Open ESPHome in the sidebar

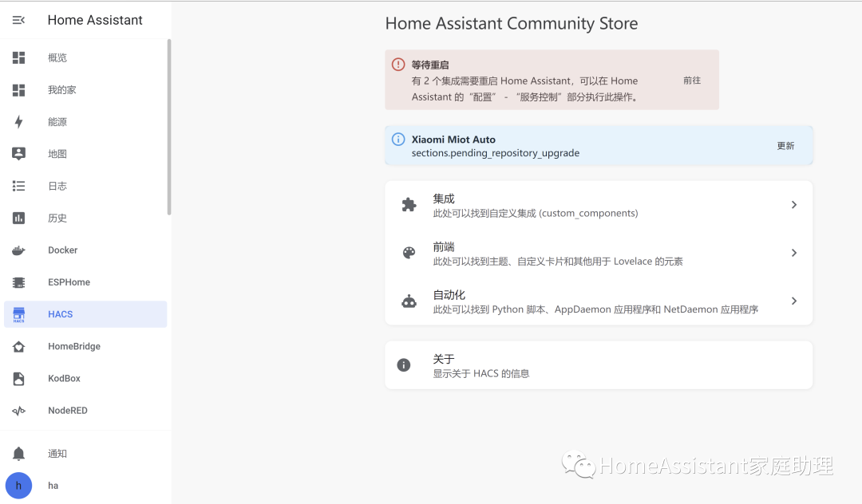click(x=85, y=282)
